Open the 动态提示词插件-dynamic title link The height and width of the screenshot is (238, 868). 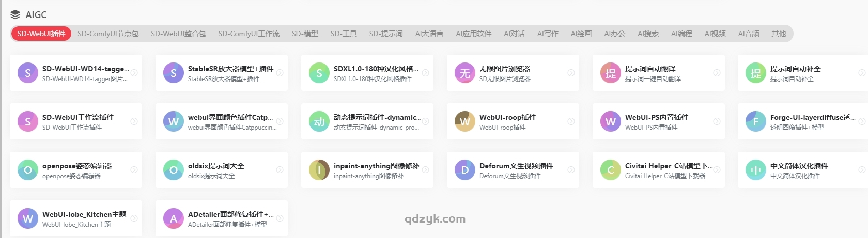(377, 117)
